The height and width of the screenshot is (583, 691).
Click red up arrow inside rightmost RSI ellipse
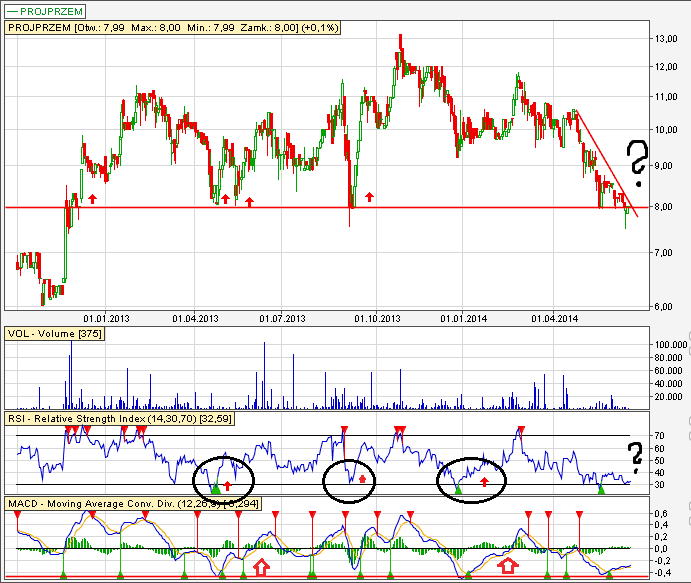pyautogui.click(x=484, y=482)
